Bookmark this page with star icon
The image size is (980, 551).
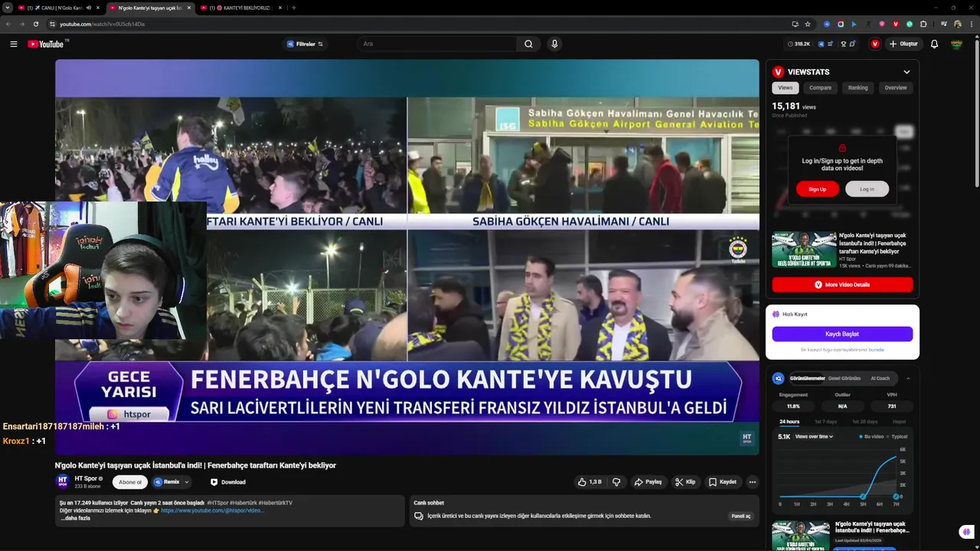point(807,24)
